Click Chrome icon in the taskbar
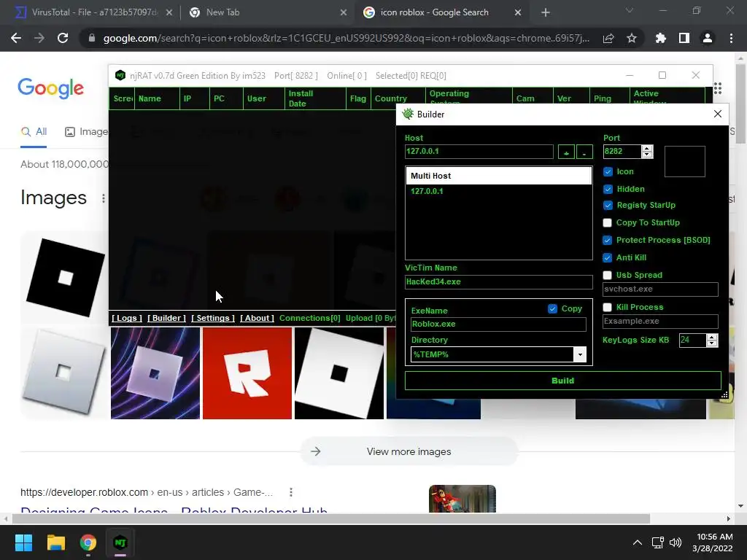Viewport: 747px width, 560px height. (x=88, y=542)
